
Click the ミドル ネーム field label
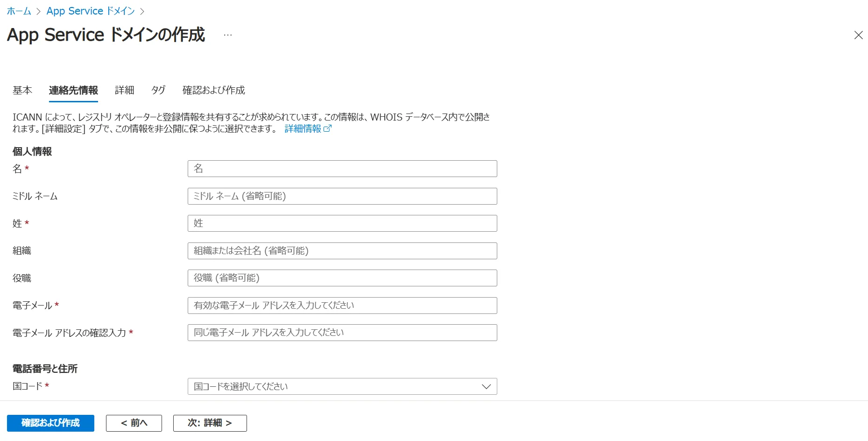[x=35, y=196]
